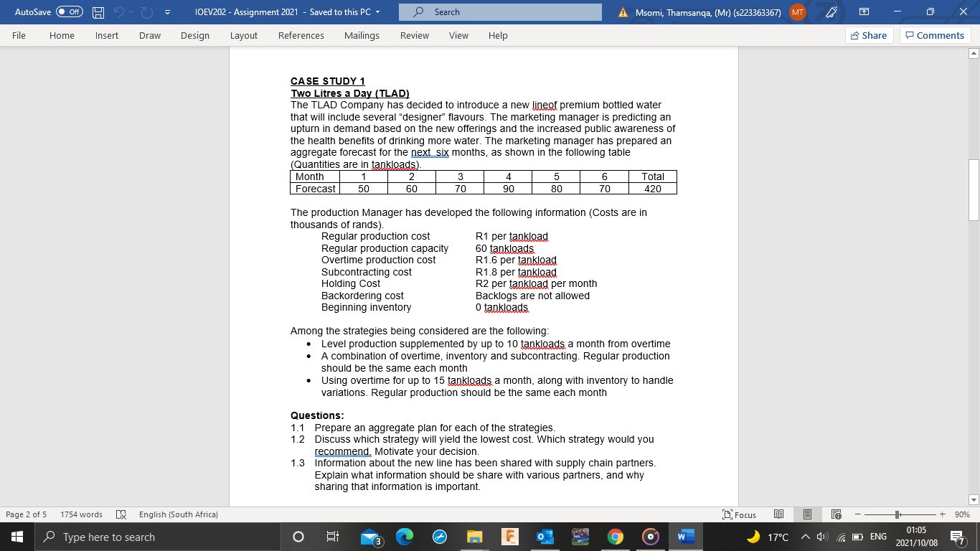The image size is (980, 551).
Task: Open Microsoft Edge from the taskbar
Action: click(404, 536)
